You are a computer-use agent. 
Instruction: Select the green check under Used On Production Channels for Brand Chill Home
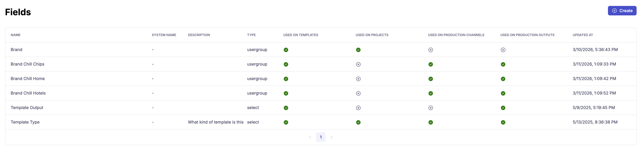click(431, 79)
